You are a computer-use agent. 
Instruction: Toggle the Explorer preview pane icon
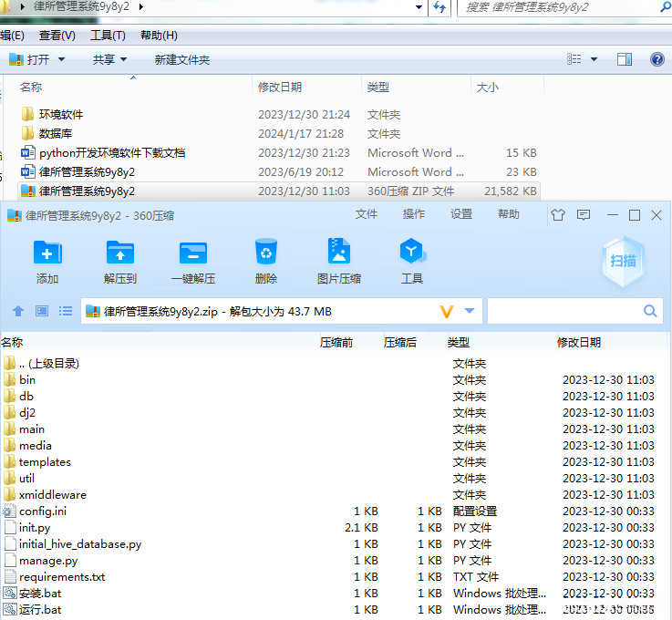(x=625, y=59)
